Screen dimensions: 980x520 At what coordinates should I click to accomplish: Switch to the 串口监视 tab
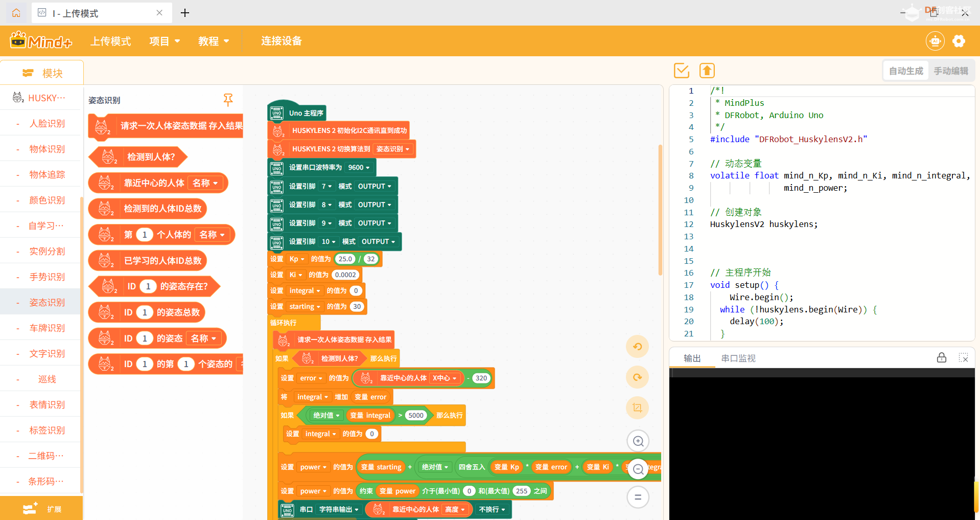click(x=738, y=358)
